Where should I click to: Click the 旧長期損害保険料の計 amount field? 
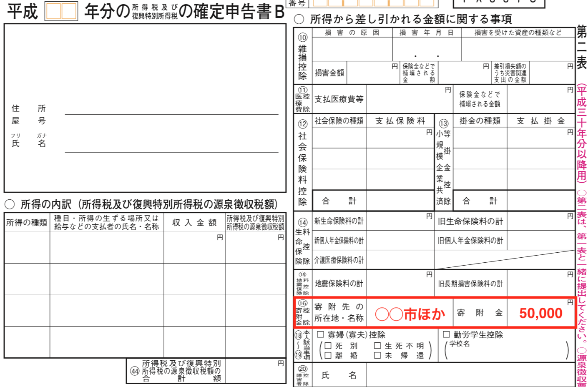541,283
